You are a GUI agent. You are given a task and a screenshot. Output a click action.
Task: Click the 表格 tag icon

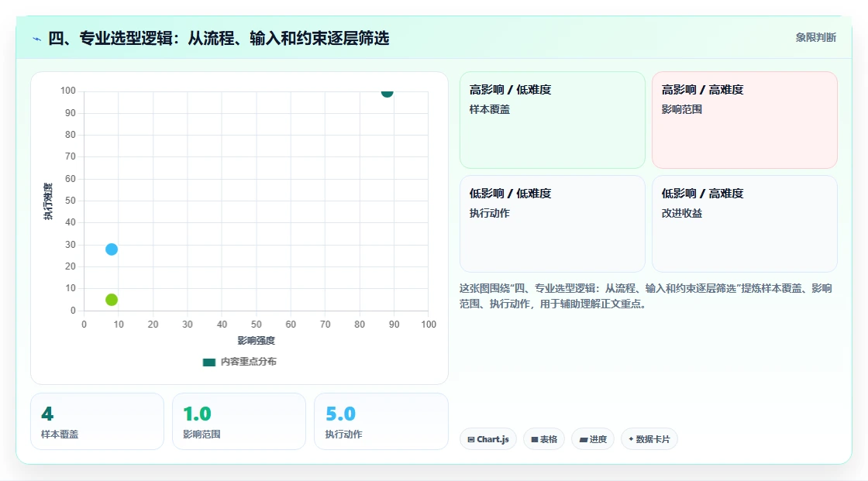534,439
